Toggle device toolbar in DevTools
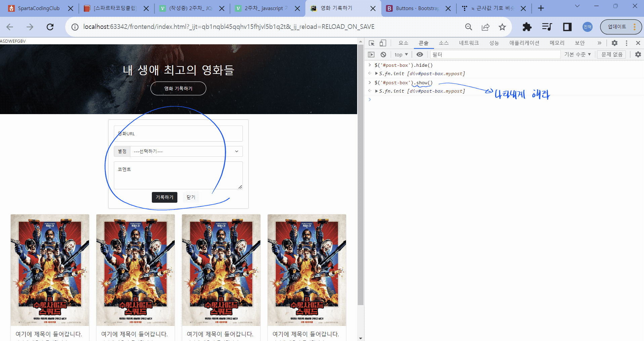Screen dimensions: 644x341 (383, 43)
